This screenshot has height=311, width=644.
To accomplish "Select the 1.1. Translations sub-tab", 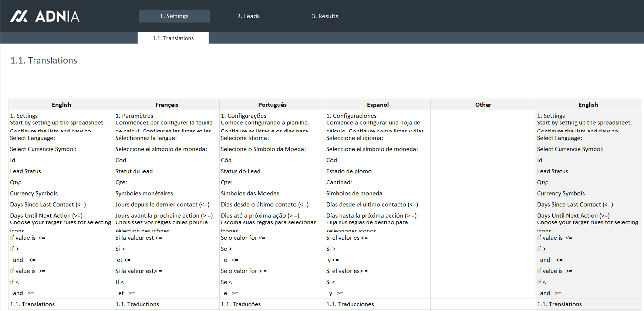I will tap(173, 38).
